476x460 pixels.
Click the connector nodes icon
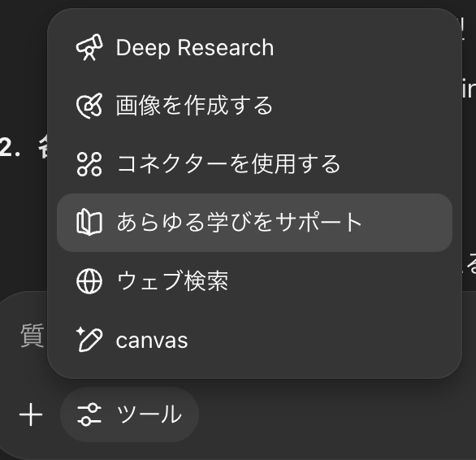pyautogui.click(x=89, y=164)
